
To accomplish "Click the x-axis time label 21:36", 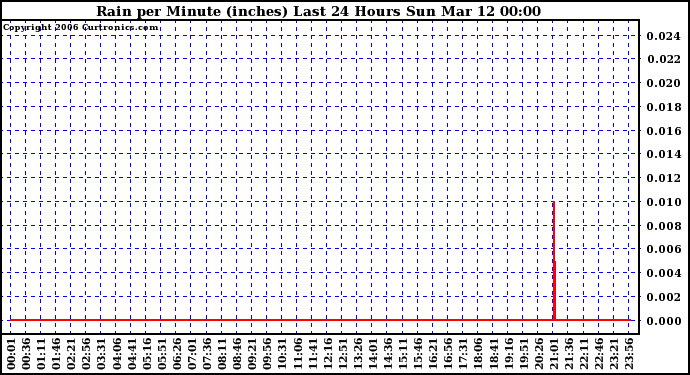I will (x=569, y=354).
